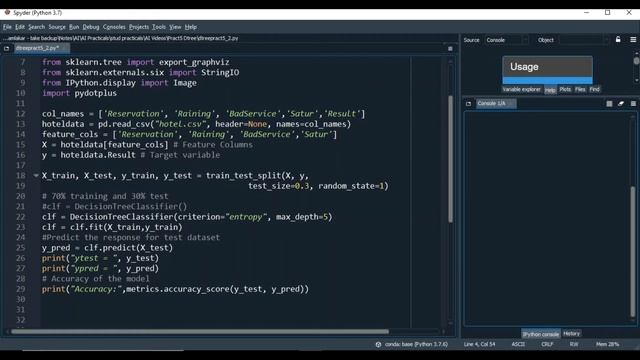Click line number 12 in gutter
640x360 pixels.
tap(21, 114)
